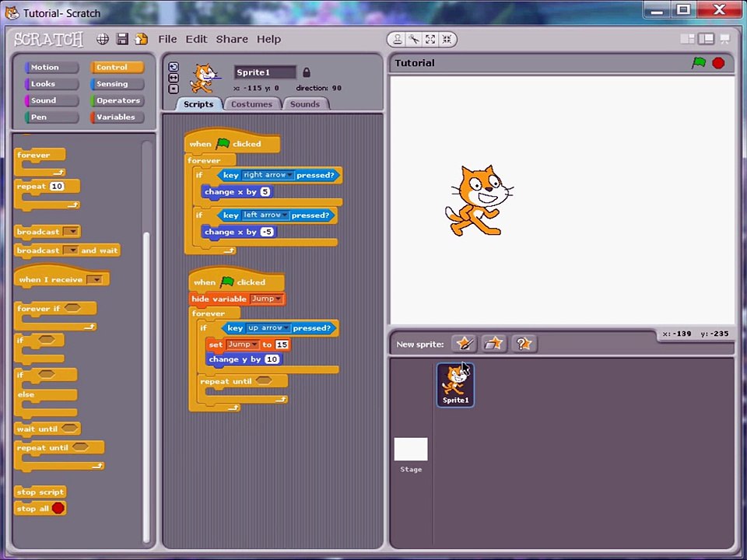Switch to full stage view

(706, 39)
